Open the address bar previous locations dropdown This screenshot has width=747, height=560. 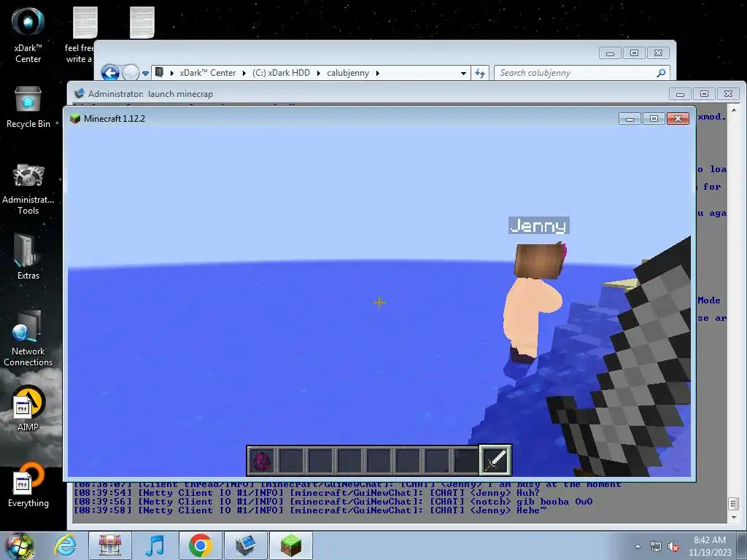point(463,74)
